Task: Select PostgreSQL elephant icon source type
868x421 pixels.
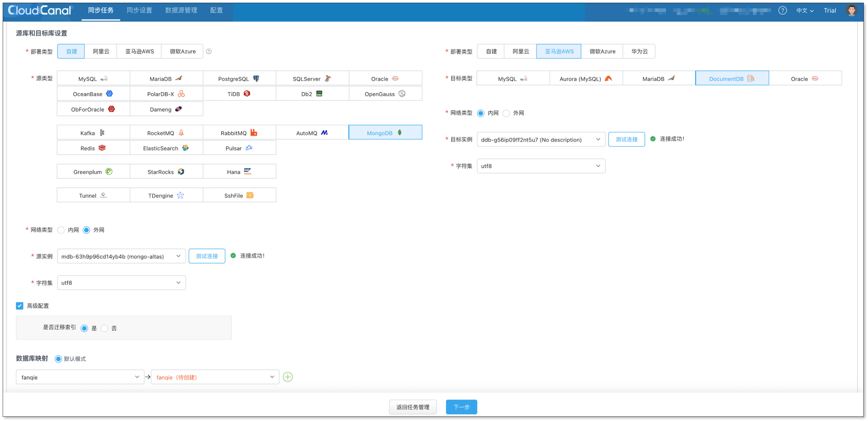Action: pos(256,79)
